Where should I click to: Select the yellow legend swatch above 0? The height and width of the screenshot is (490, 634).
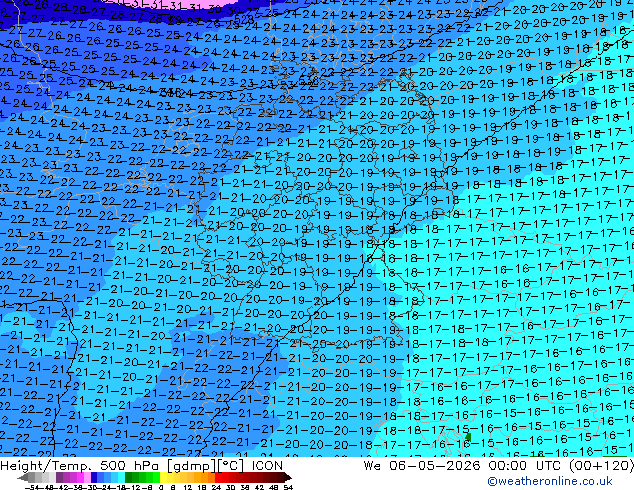[163, 477]
